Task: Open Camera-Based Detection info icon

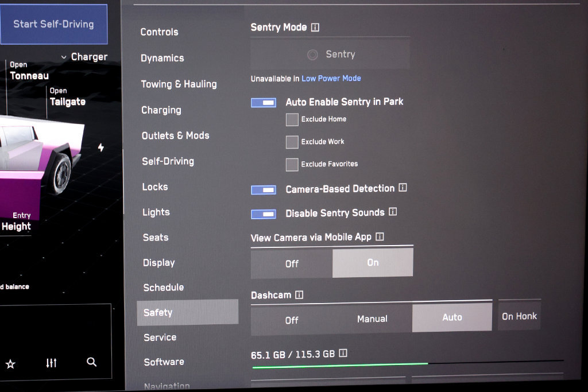Action: (x=403, y=187)
